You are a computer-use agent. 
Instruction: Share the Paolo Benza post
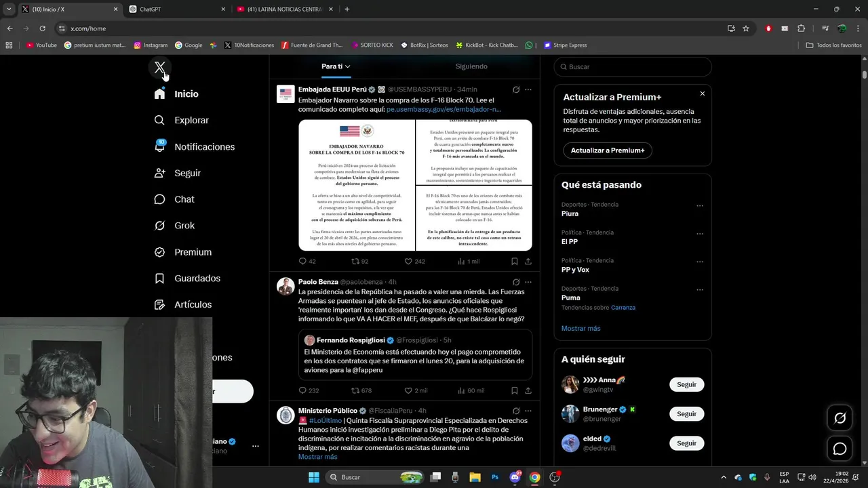[x=528, y=391]
